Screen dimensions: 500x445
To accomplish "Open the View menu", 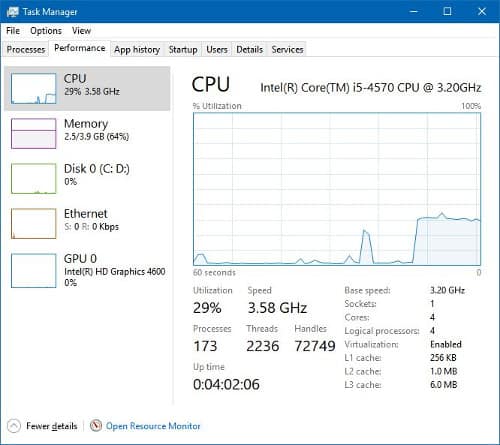I will tap(81, 31).
